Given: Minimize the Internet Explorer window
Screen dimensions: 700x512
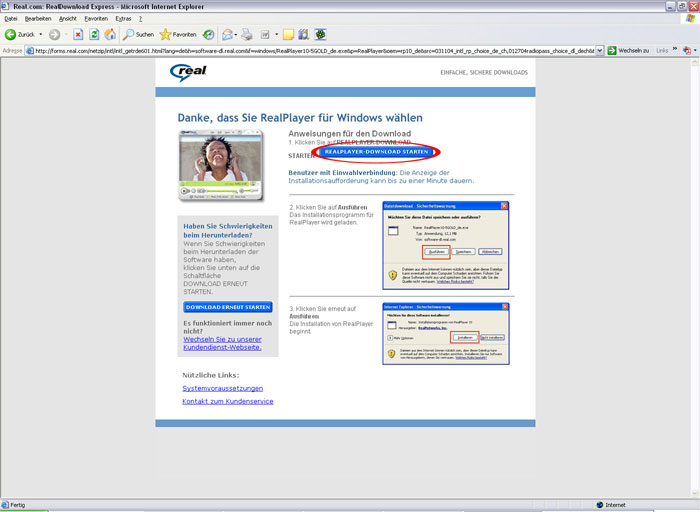Looking at the screenshot, I should 671,6.
